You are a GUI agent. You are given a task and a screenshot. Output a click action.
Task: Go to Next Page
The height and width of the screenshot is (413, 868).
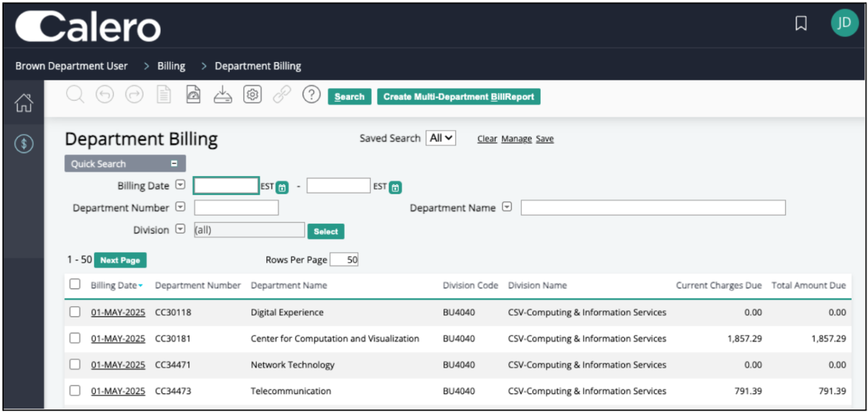click(x=120, y=260)
